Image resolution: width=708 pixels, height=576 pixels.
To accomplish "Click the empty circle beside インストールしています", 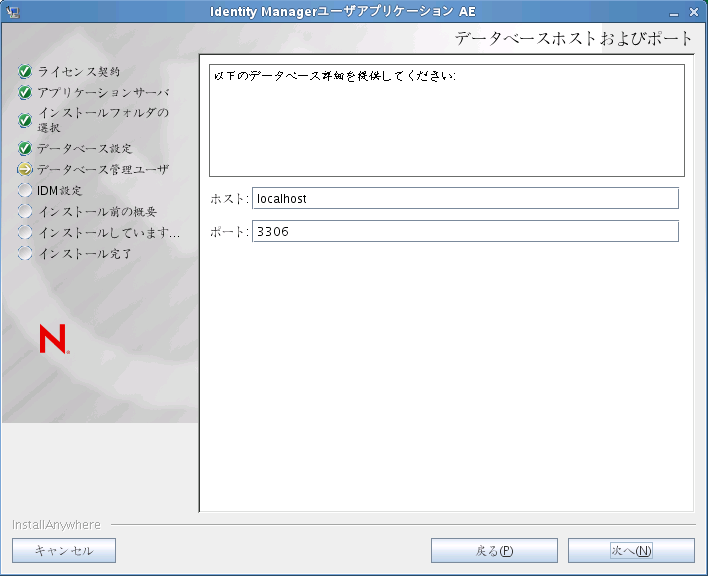I will 25,232.
